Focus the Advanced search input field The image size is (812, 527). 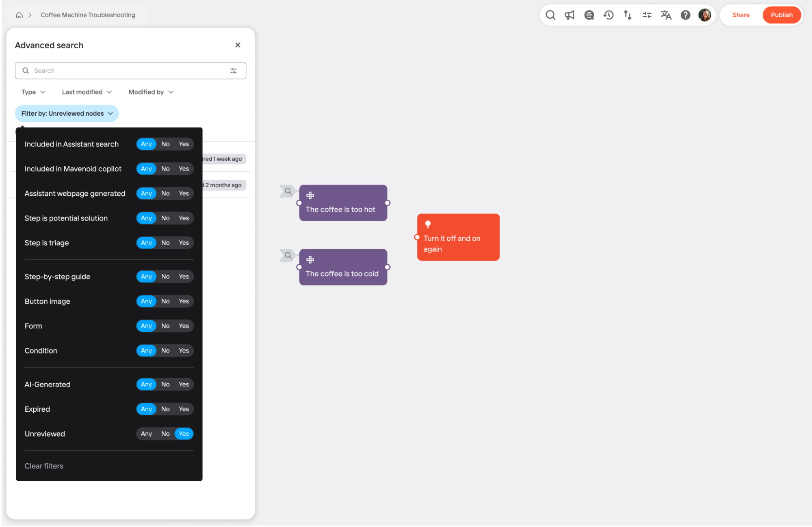click(130, 71)
